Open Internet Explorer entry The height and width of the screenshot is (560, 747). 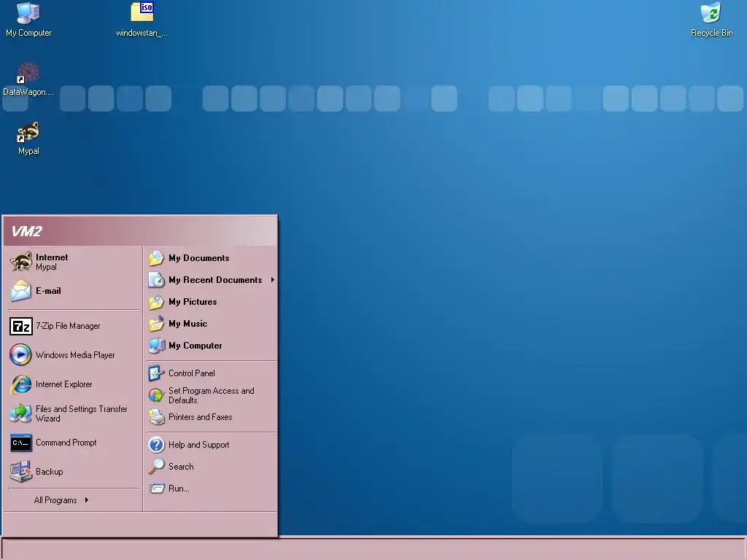(64, 384)
